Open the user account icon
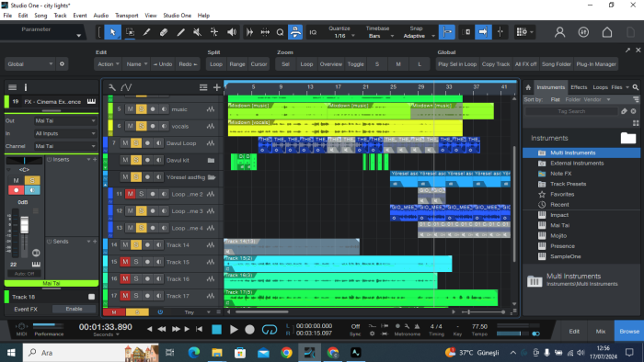 tap(559, 32)
